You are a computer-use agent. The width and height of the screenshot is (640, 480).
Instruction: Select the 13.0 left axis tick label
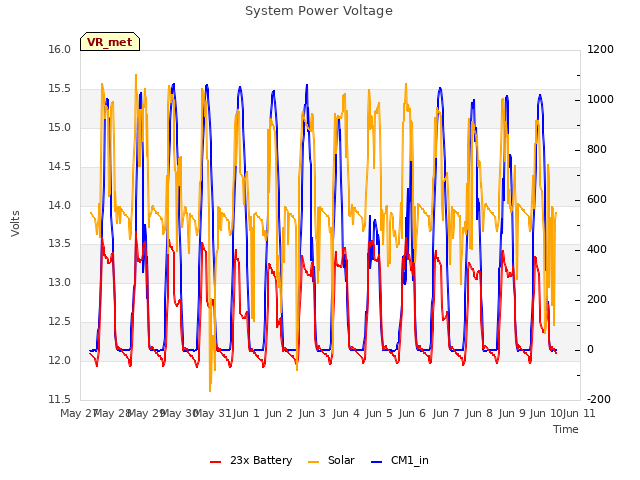[x=59, y=282]
